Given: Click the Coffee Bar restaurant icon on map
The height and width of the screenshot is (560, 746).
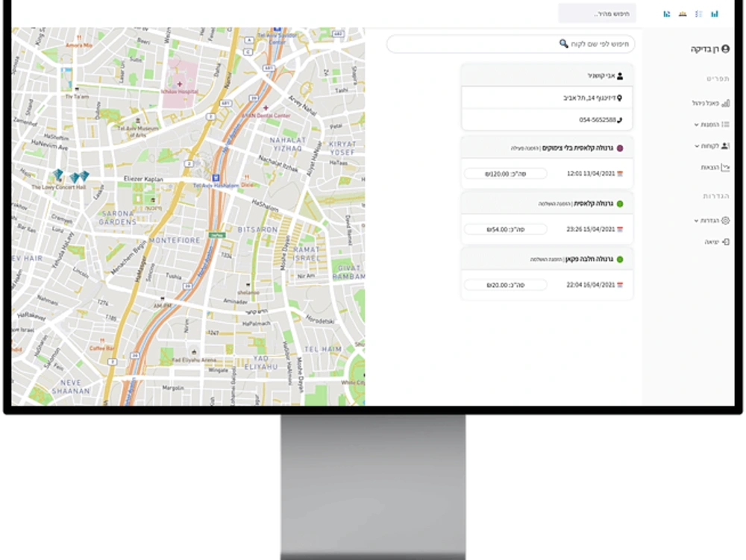Looking at the screenshot, I should click(x=101, y=341).
